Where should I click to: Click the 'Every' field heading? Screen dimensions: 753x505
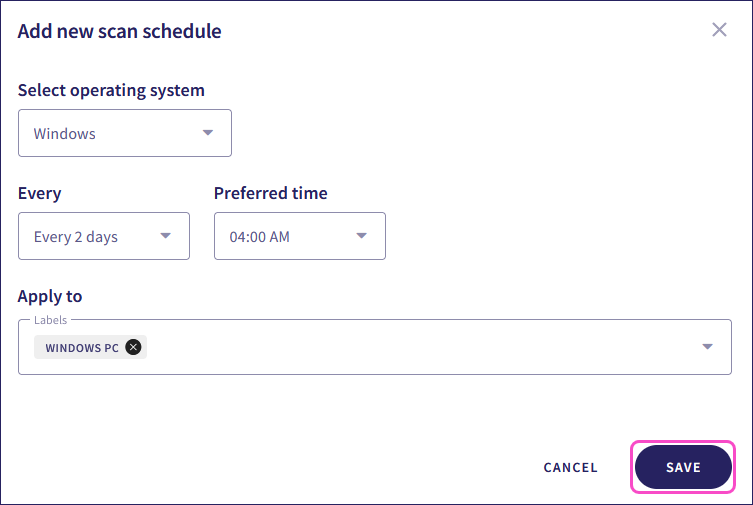(x=39, y=193)
